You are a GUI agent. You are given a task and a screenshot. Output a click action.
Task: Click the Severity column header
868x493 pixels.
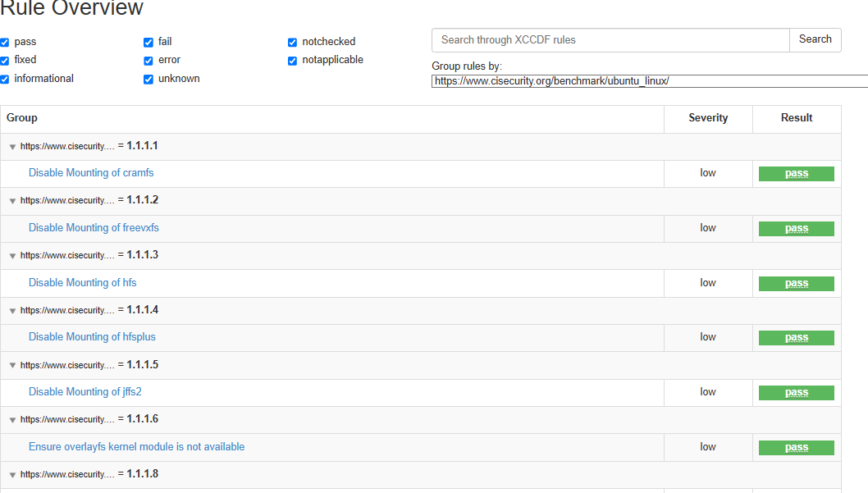tap(708, 118)
